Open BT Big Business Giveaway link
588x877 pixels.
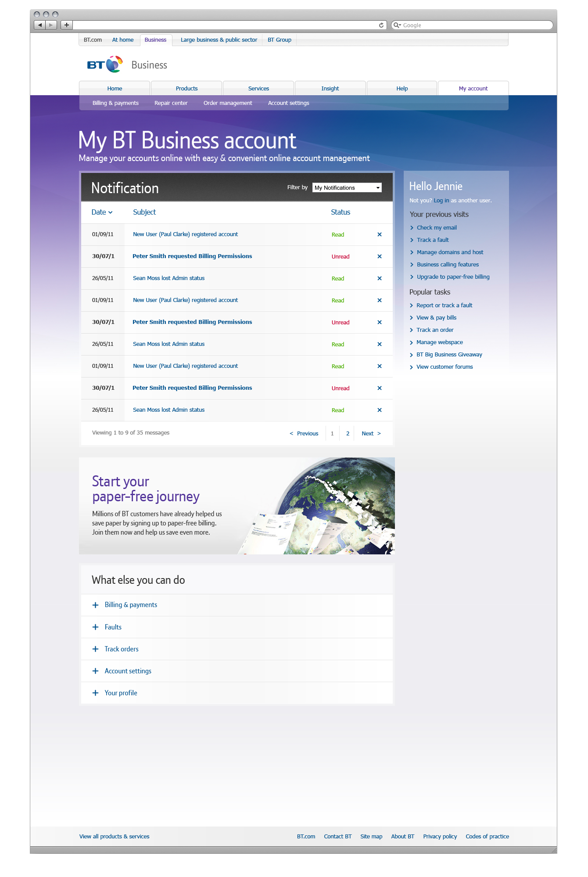(x=449, y=355)
